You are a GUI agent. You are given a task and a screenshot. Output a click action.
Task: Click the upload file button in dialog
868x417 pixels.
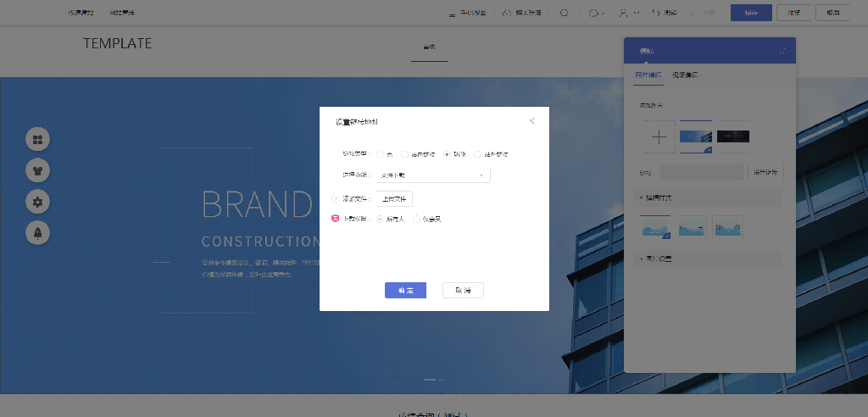point(394,199)
